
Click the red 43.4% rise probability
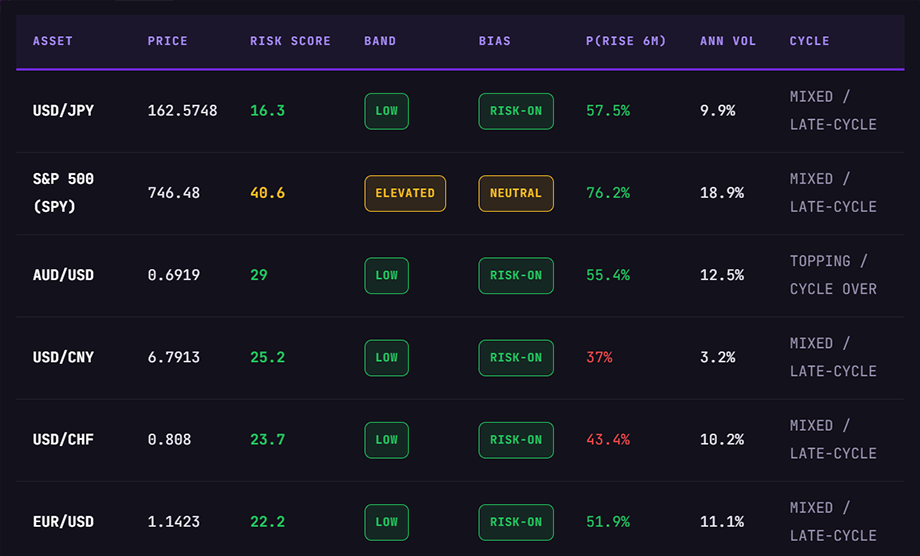click(608, 439)
